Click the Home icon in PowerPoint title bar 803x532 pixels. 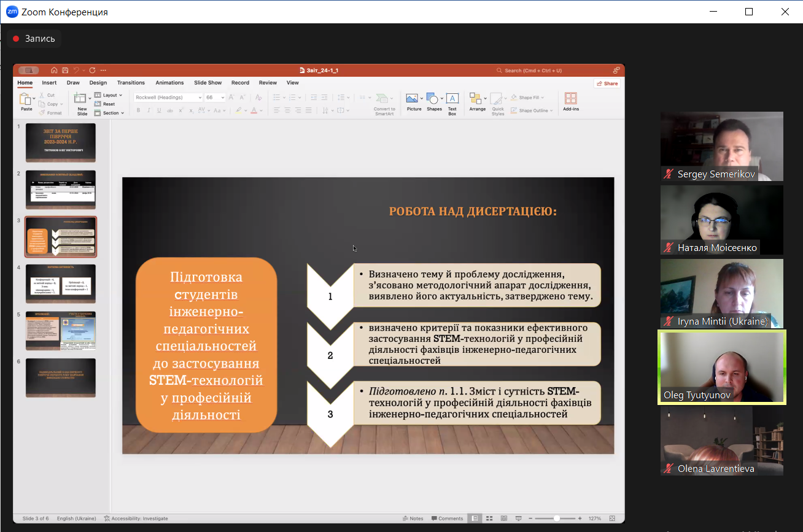coord(54,71)
